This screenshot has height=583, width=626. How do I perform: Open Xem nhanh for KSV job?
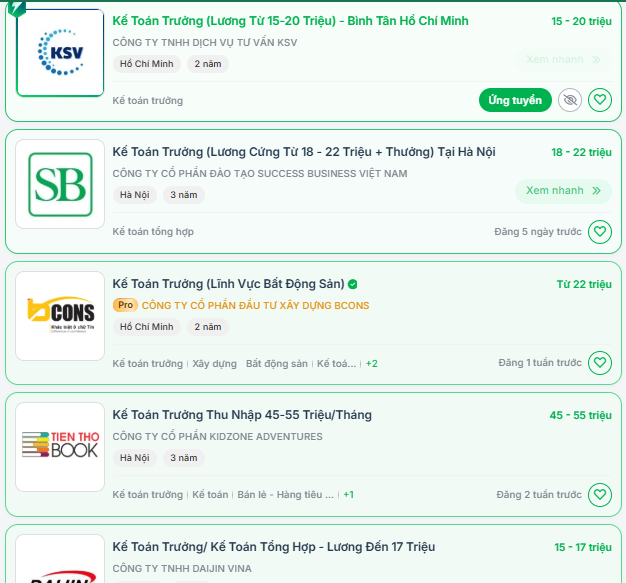click(563, 59)
